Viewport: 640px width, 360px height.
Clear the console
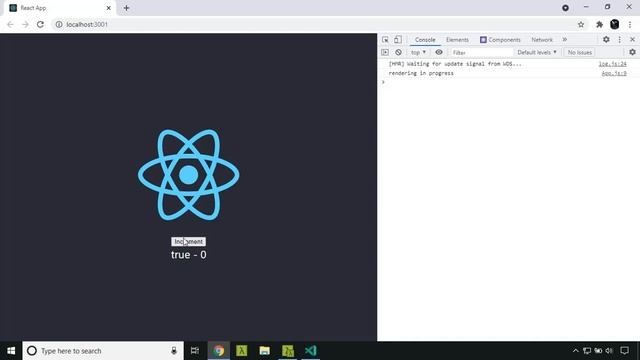click(398, 52)
